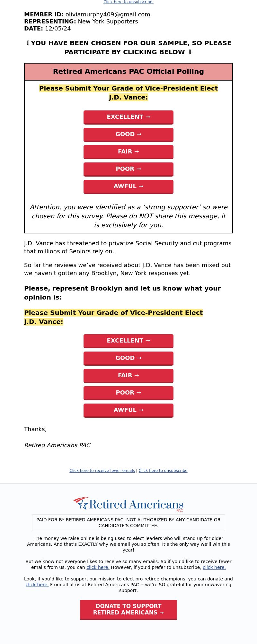The width and height of the screenshot is (257, 644).
Task: Click the Retired Americans PAC logo
Action: pos(128,504)
